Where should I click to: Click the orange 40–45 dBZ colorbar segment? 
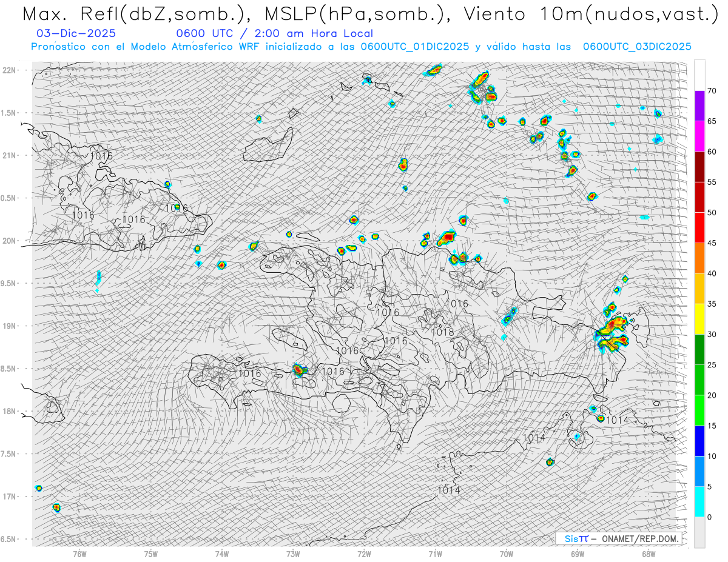pos(699,258)
